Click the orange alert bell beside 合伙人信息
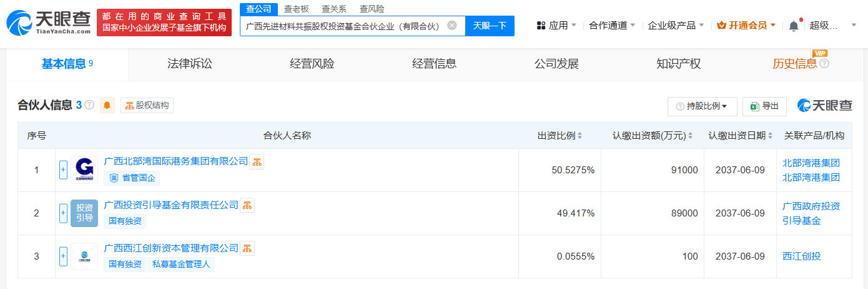Screen dimensions: 868x289 pos(107,105)
